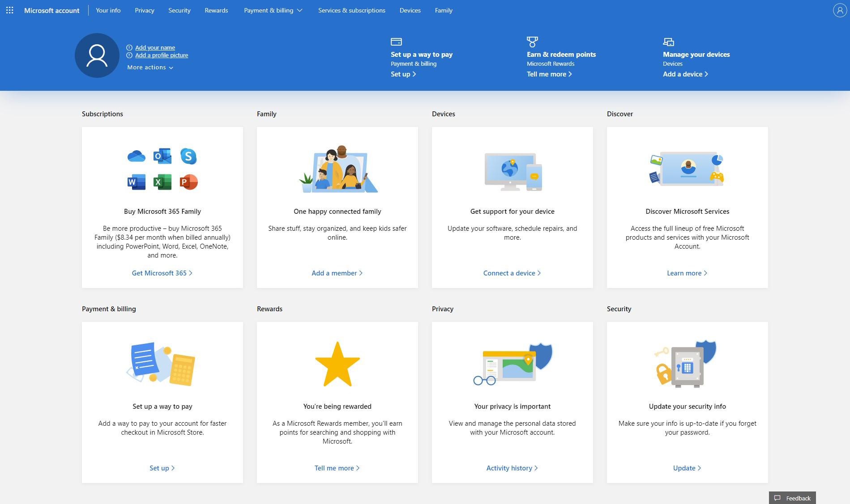Open the Your info tab
The height and width of the screenshot is (504, 850).
click(x=108, y=10)
